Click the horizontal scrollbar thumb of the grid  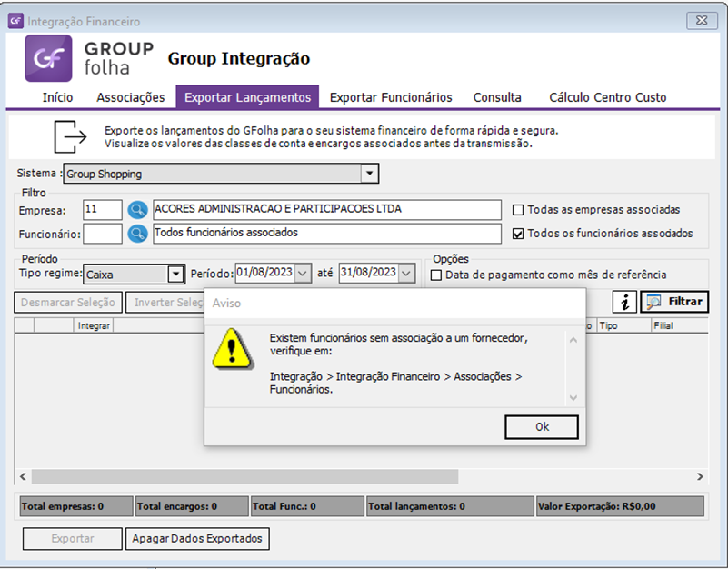244,476
